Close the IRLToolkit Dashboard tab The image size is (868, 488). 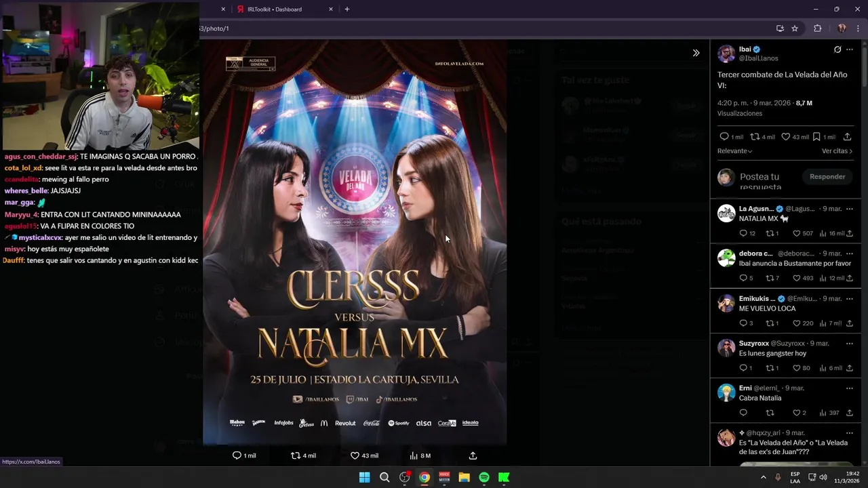[x=331, y=9]
